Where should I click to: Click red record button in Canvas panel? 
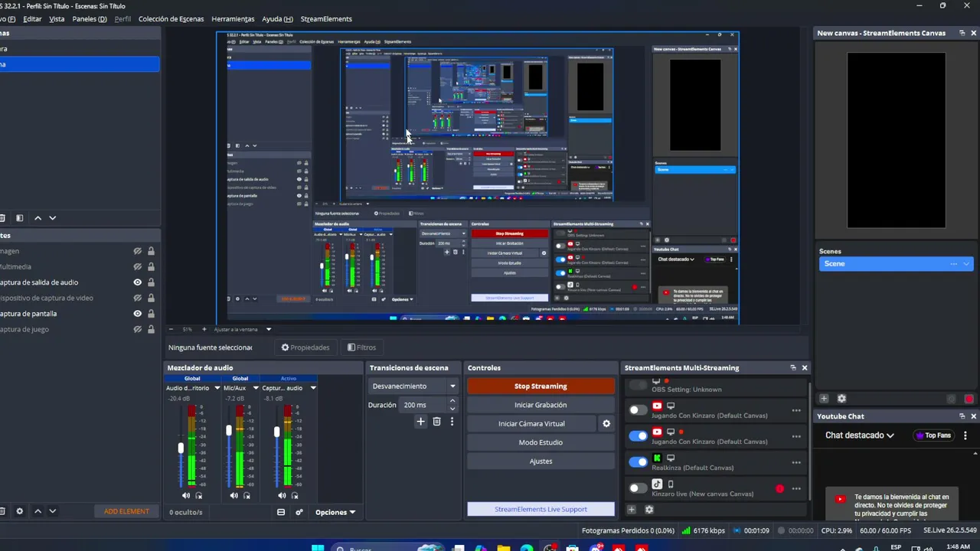pyautogui.click(x=969, y=399)
